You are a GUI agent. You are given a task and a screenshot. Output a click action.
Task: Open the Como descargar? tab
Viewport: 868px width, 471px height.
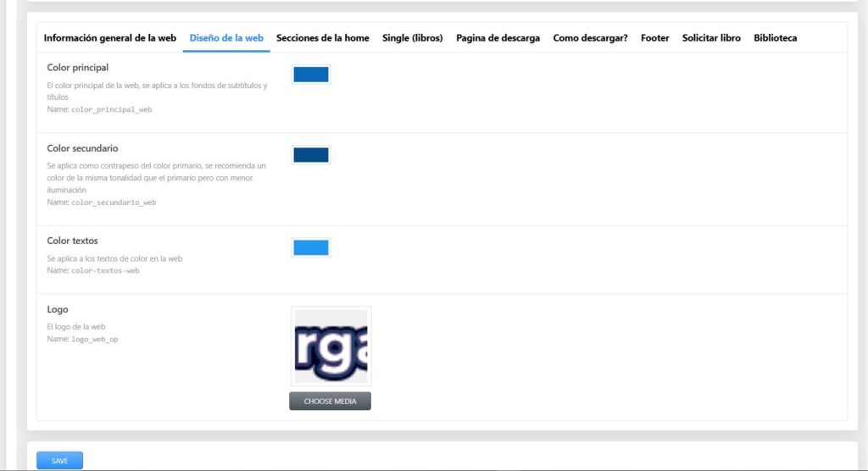click(x=590, y=38)
